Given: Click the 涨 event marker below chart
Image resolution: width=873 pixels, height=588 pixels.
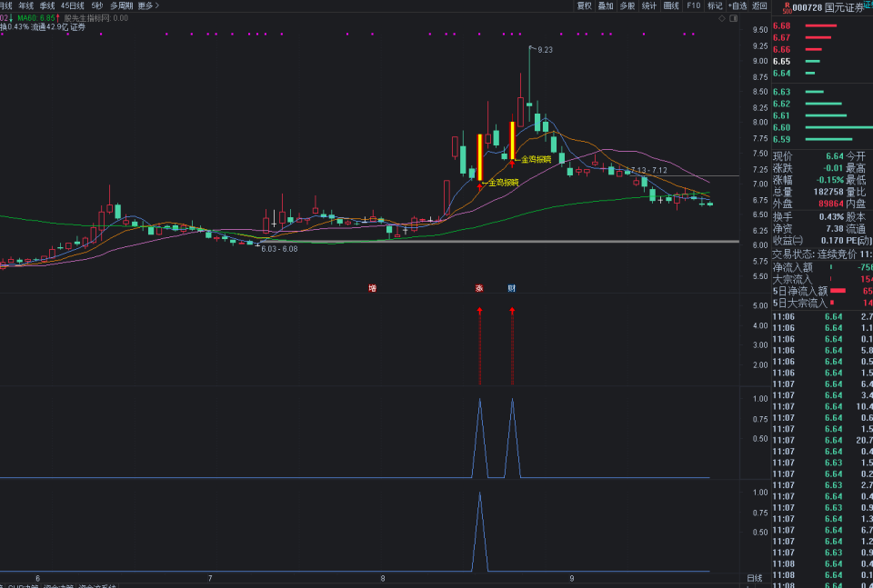Looking at the screenshot, I should point(479,287).
